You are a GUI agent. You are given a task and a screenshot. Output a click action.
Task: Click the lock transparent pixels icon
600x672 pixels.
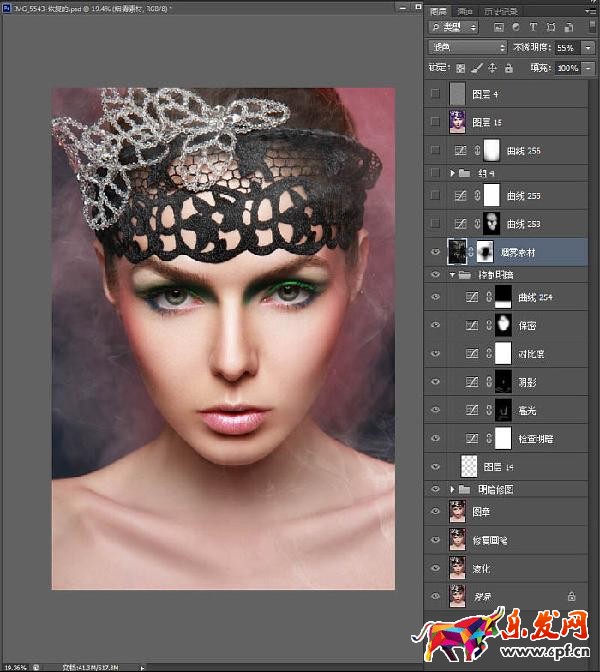(x=461, y=68)
